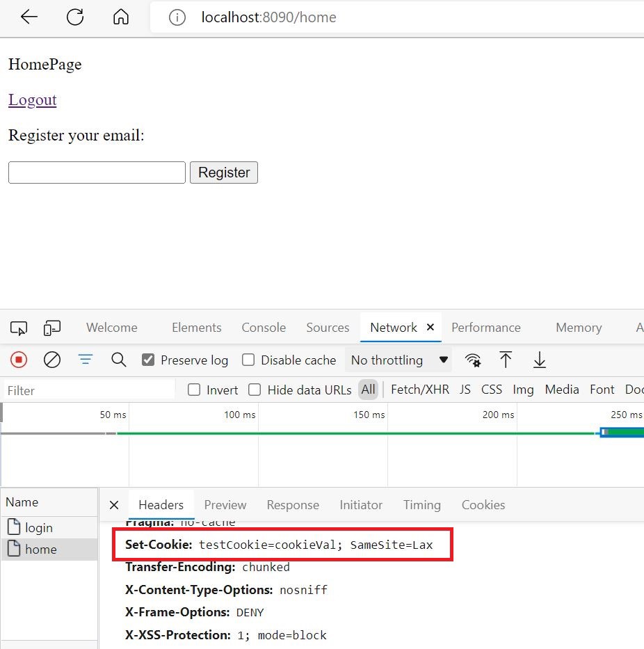This screenshot has height=649, width=644.
Task: Open the Performance tab
Action: [x=486, y=328]
